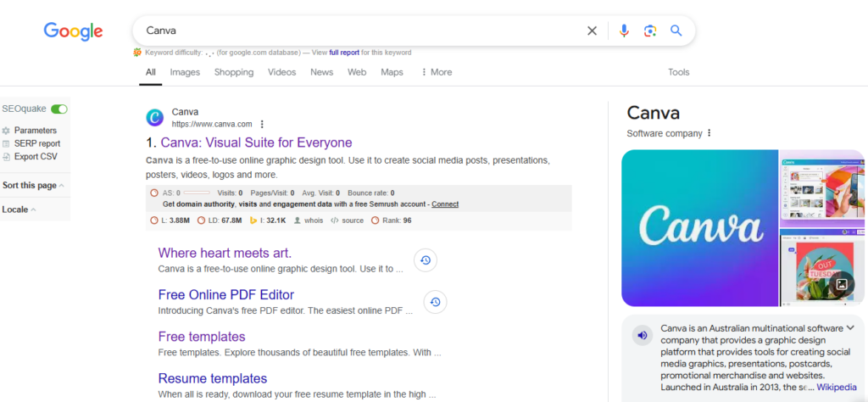Open the Where heart meets art sitelink
This screenshot has height=402, width=868.
[225, 253]
